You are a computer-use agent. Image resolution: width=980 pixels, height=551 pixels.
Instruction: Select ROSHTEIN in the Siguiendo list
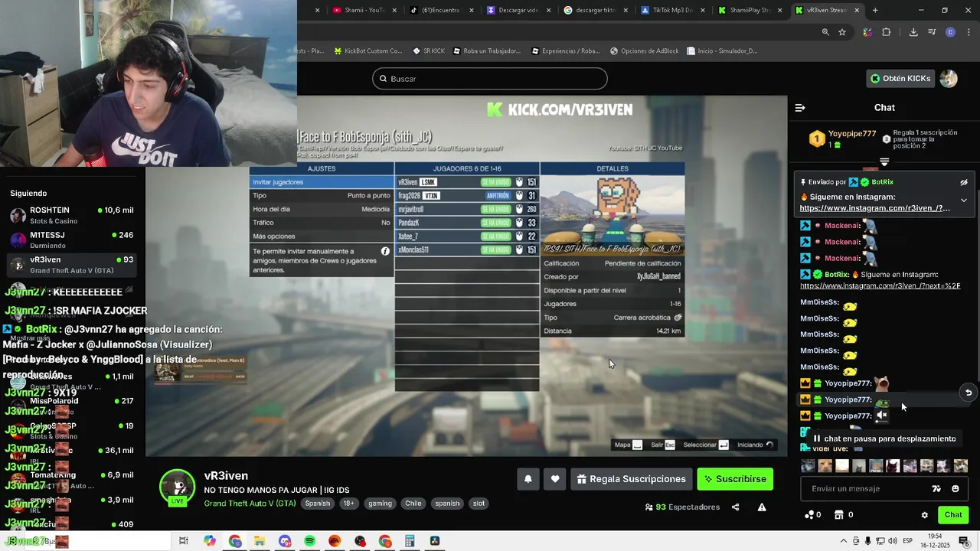pyautogui.click(x=72, y=215)
